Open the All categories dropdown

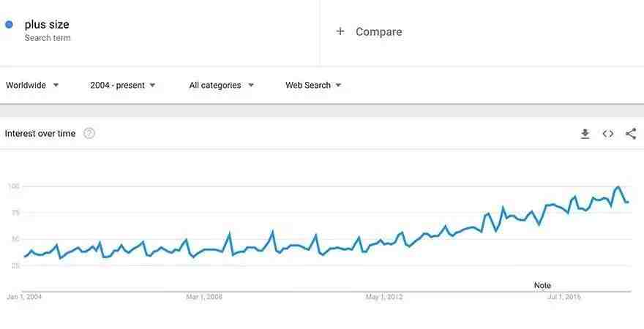[221, 86]
